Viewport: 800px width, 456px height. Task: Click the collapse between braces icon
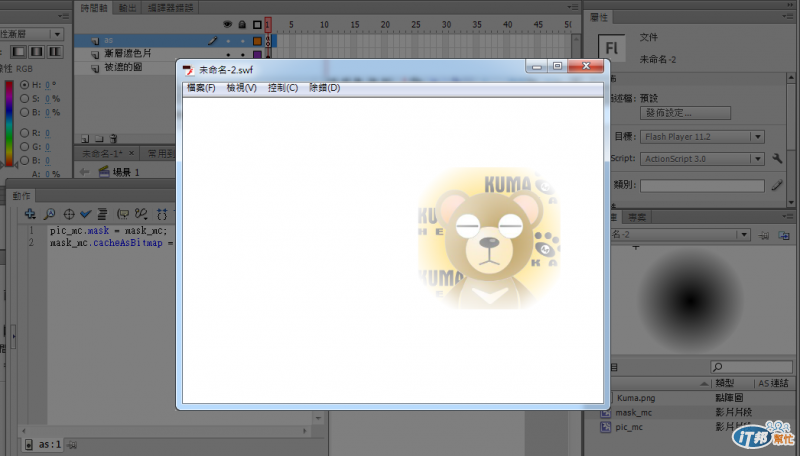click(162, 214)
